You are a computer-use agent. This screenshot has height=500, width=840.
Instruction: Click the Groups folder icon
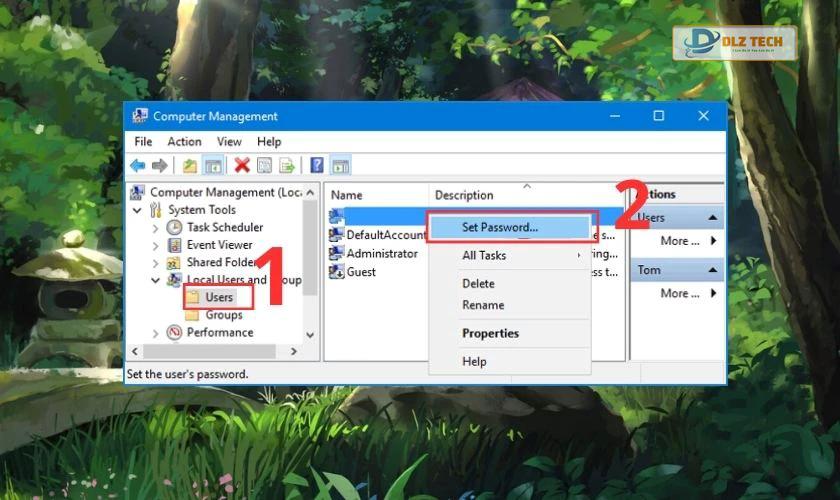coord(192,315)
